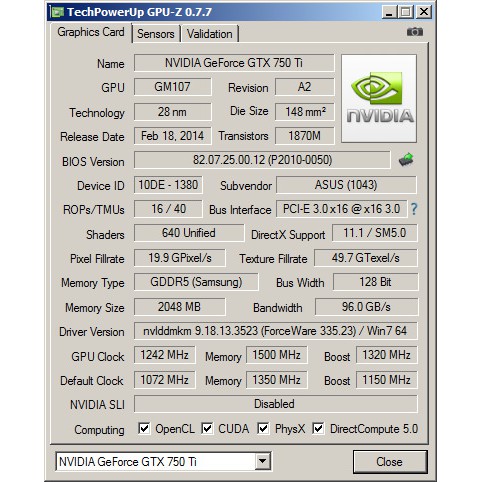This screenshot has width=482, height=482.
Task: Click the Bus Interface question mark help
Action: point(414,209)
